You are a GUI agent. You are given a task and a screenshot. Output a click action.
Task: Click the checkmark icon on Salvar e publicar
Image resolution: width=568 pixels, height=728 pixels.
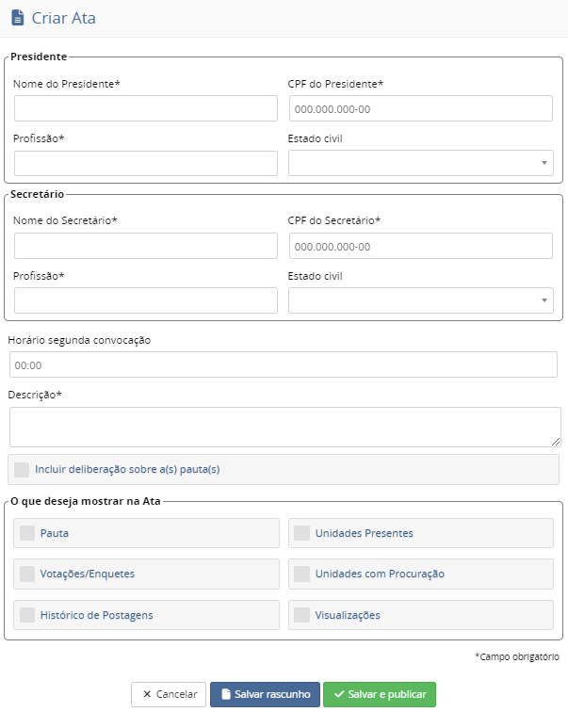click(339, 695)
